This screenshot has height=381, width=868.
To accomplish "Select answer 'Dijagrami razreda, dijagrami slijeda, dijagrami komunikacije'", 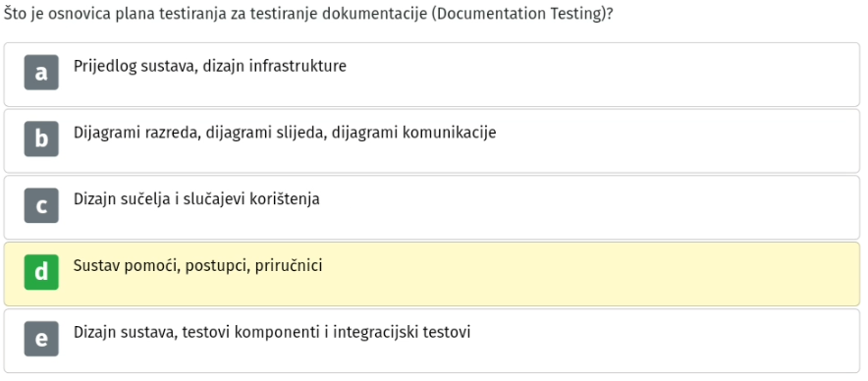I will coord(285,133).
